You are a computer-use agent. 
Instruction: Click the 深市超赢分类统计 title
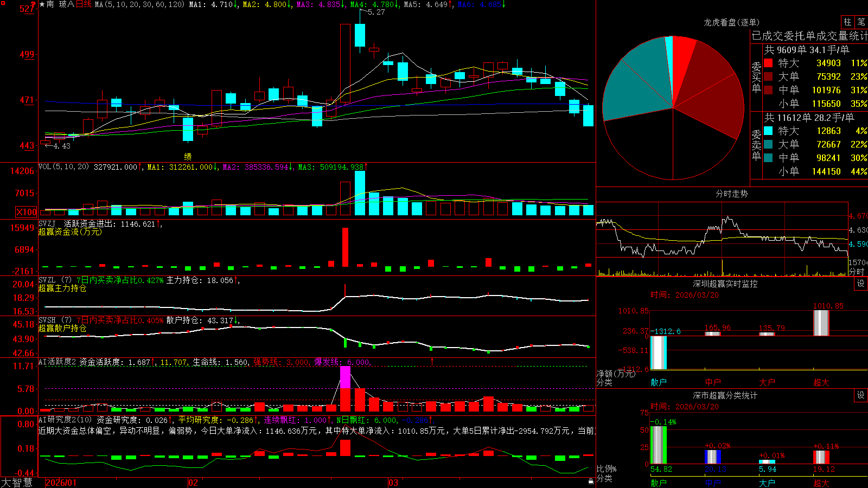pos(725,395)
